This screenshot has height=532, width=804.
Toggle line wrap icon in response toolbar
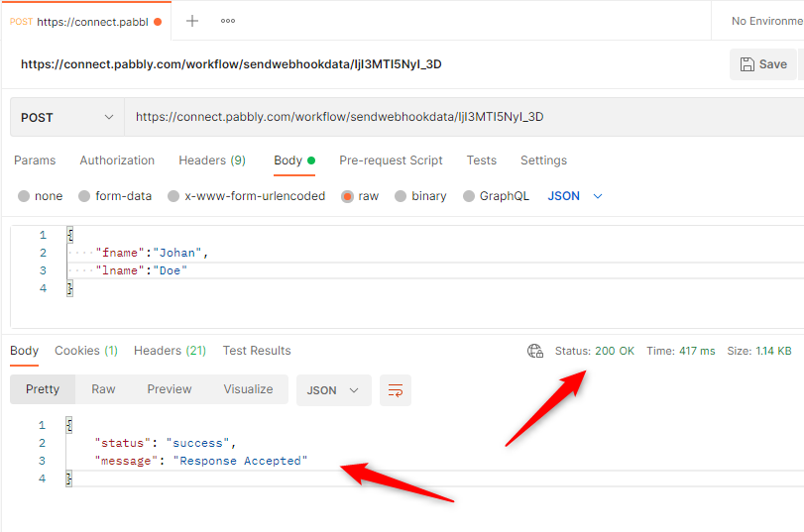click(396, 390)
